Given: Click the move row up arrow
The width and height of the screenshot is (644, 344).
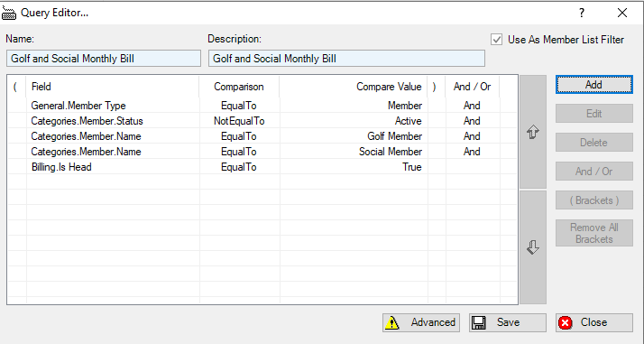Looking at the screenshot, I should click(533, 132).
